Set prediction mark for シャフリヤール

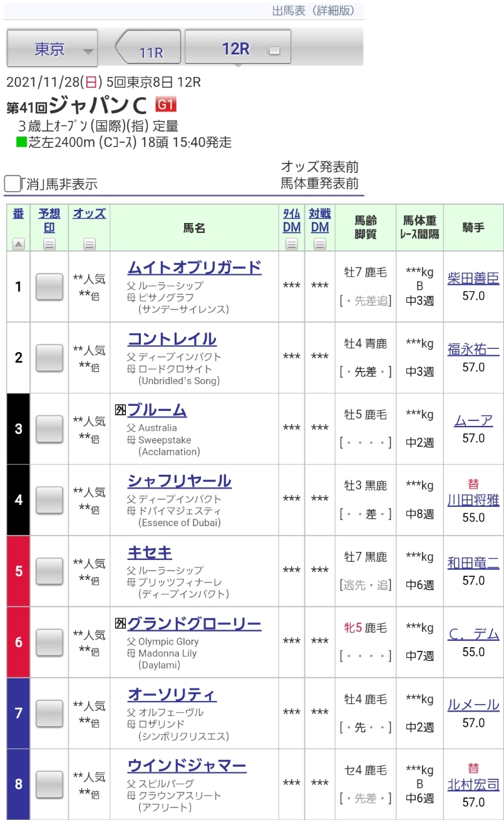(x=49, y=500)
